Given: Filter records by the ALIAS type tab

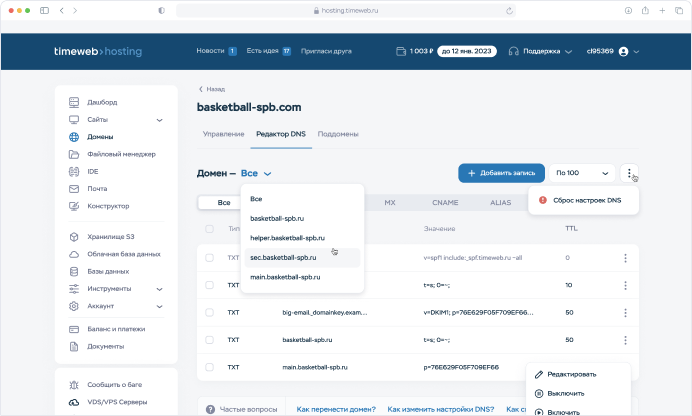Looking at the screenshot, I should pos(500,202).
